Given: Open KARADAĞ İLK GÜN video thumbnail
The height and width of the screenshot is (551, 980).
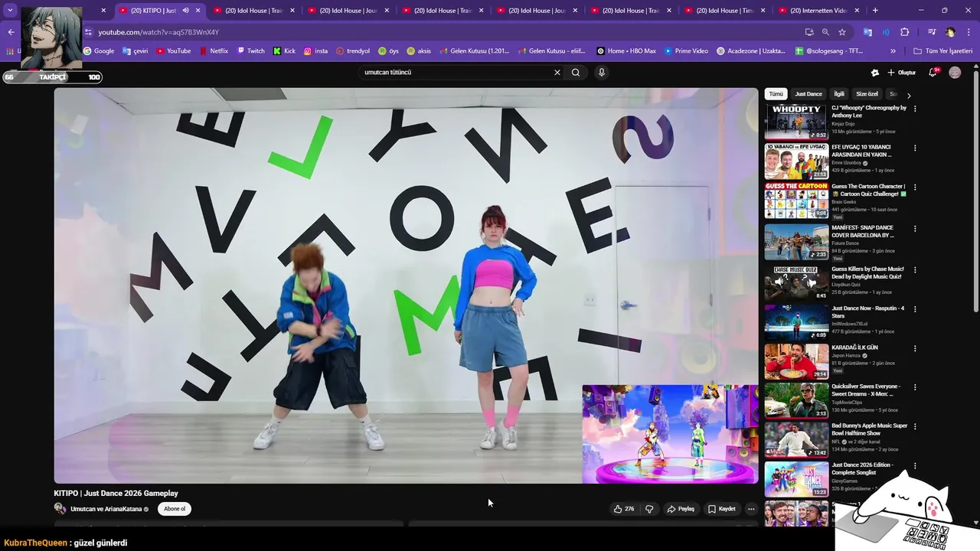Looking at the screenshot, I should (x=796, y=361).
